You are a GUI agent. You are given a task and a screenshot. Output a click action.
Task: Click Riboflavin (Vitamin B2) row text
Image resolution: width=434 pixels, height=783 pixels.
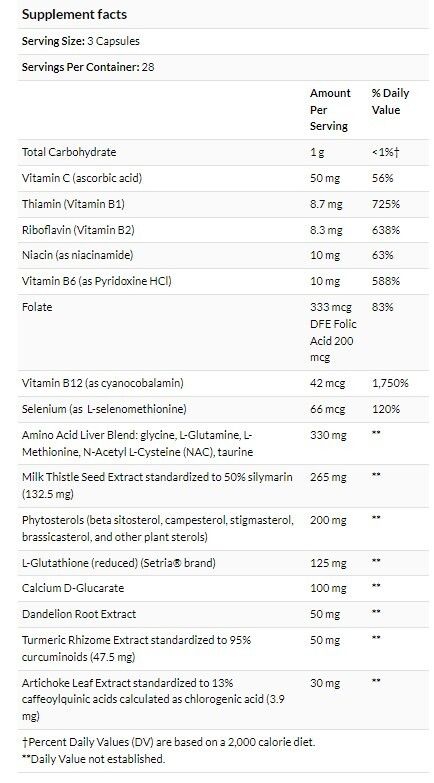pyautogui.click(x=78, y=230)
